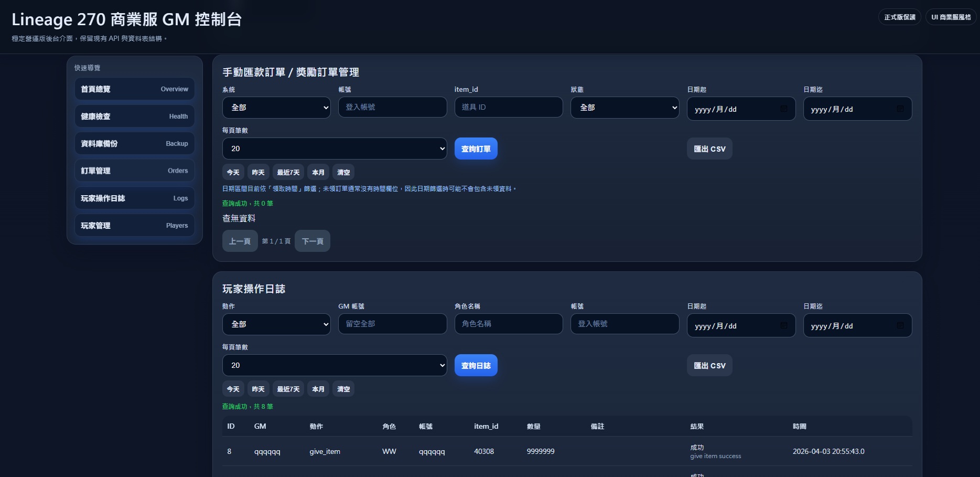Choose 最近7天 quick filter for orders

coord(288,172)
